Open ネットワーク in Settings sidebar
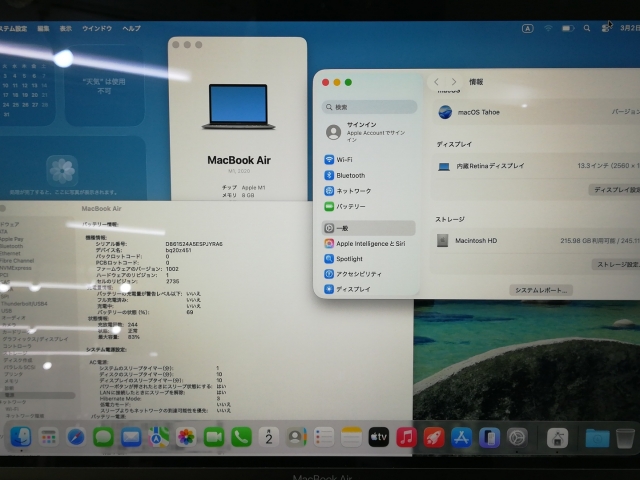The height and width of the screenshot is (480, 640). point(369,191)
